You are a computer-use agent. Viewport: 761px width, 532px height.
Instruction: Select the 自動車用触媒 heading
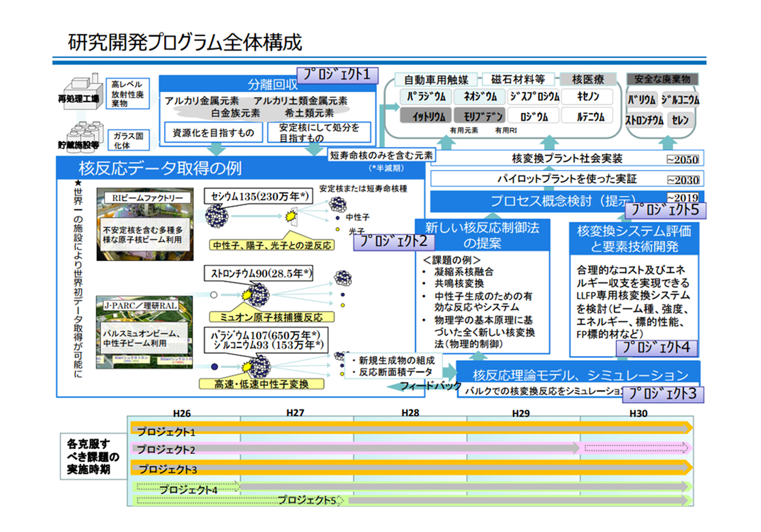436,80
